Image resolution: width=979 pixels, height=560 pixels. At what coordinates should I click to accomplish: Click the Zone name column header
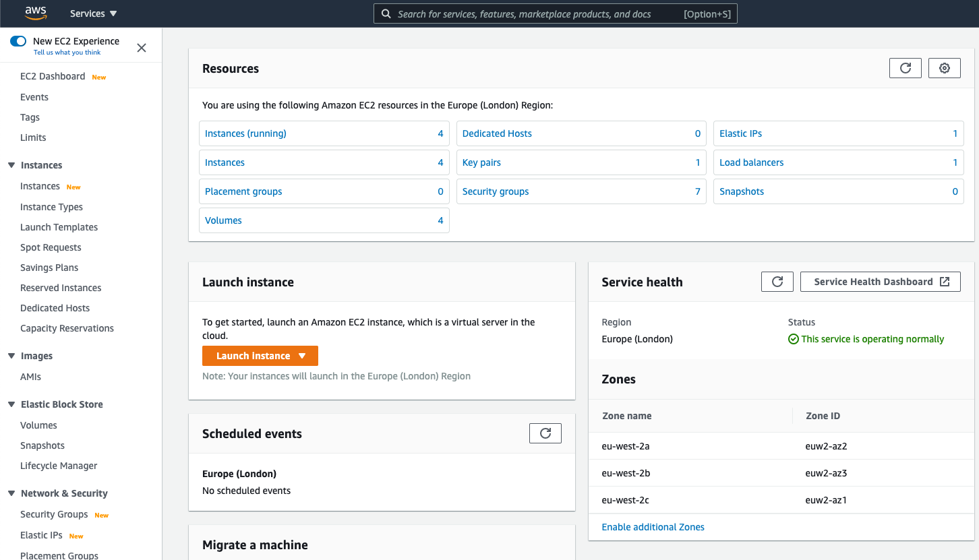coord(626,416)
